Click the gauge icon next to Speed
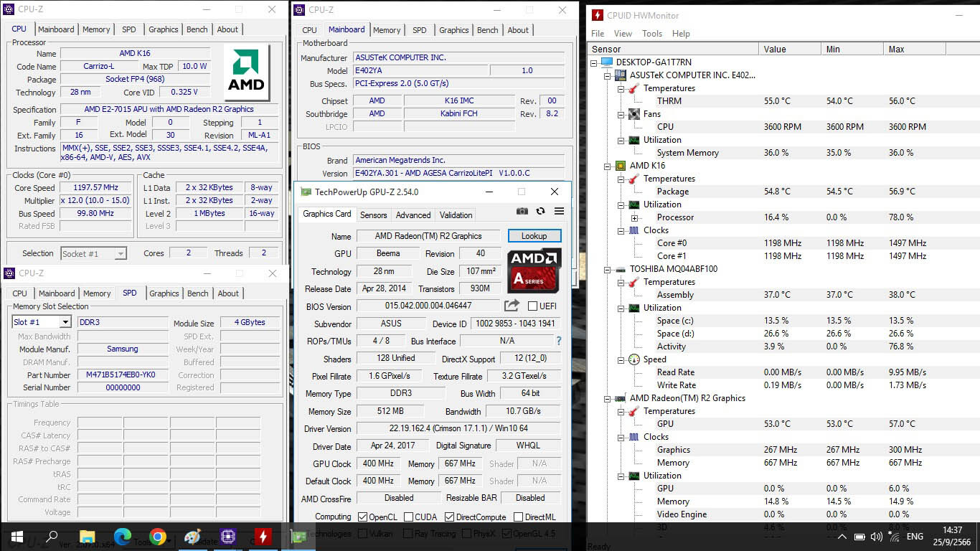The width and height of the screenshot is (980, 551). pyautogui.click(x=634, y=359)
